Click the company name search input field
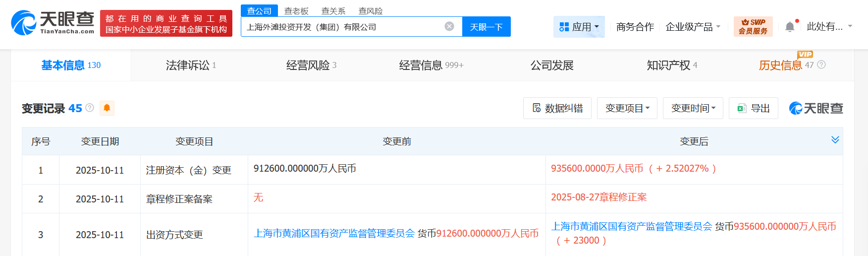868x256 pixels. (x=342, y=27)
